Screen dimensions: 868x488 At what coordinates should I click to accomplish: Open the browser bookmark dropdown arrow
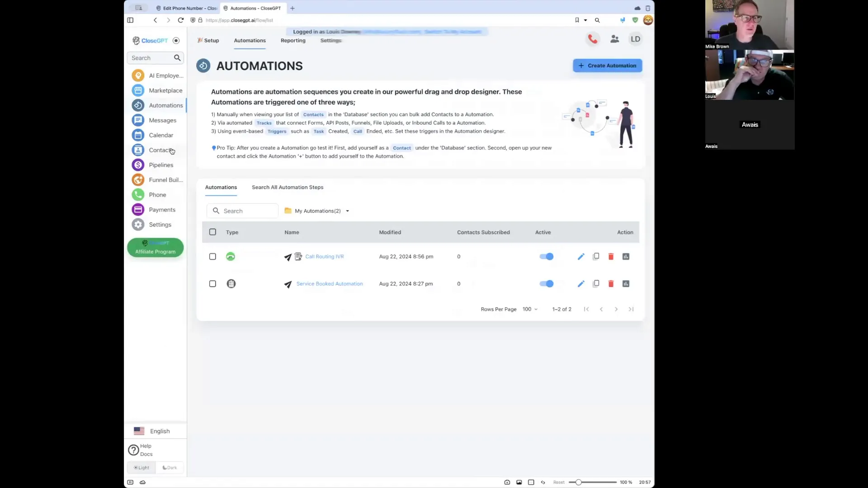coord(585,20)
